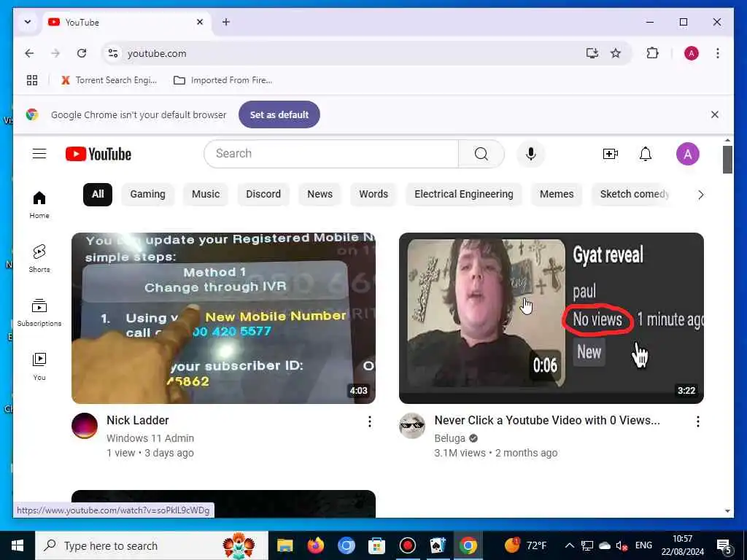Open Subscriptions in the sidebar

coord(39,312)
